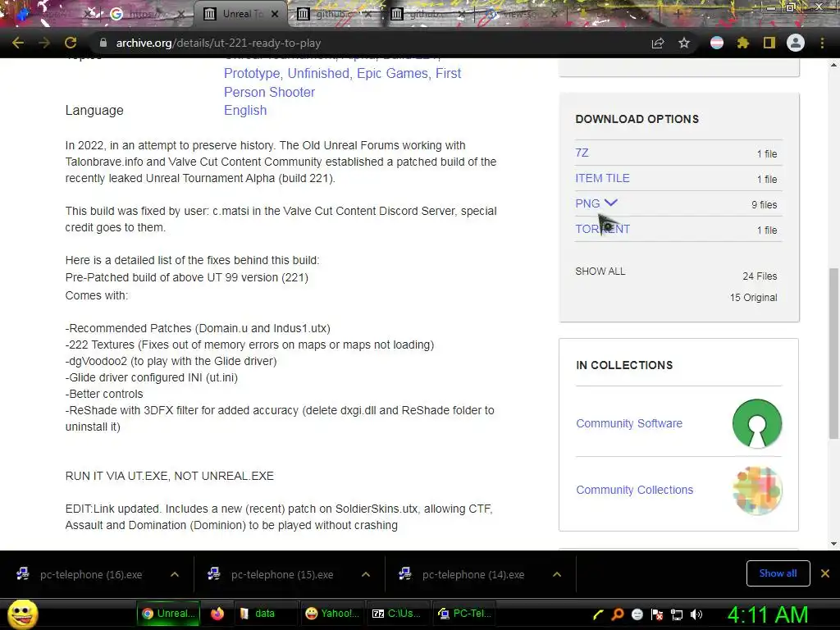Screen dimensions: 840x630
Task: Bookmark this page with the star
Action: 684,43
